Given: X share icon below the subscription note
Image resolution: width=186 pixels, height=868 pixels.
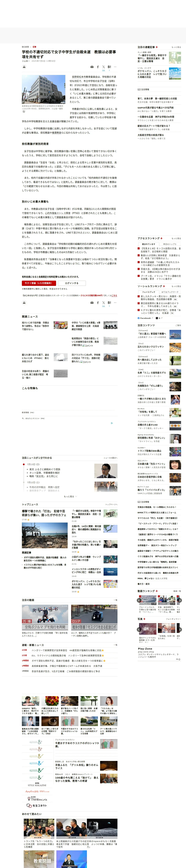Looking at the screenshot, I should tap(104, 303).
